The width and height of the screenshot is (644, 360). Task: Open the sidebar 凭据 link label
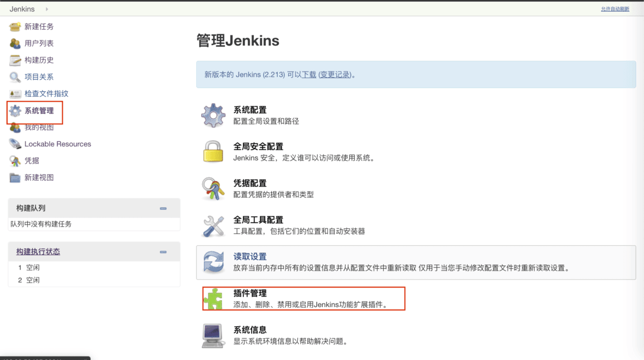(x=32, y=161)
